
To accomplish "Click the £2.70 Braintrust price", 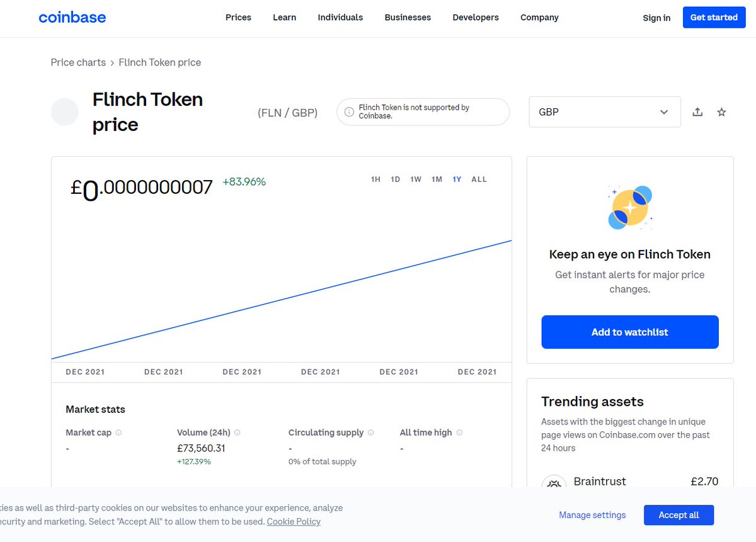I will point(704,482).
